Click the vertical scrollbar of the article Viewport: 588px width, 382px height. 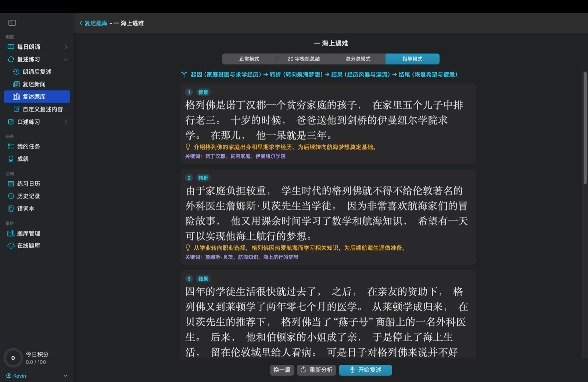(x=585, y=128)
